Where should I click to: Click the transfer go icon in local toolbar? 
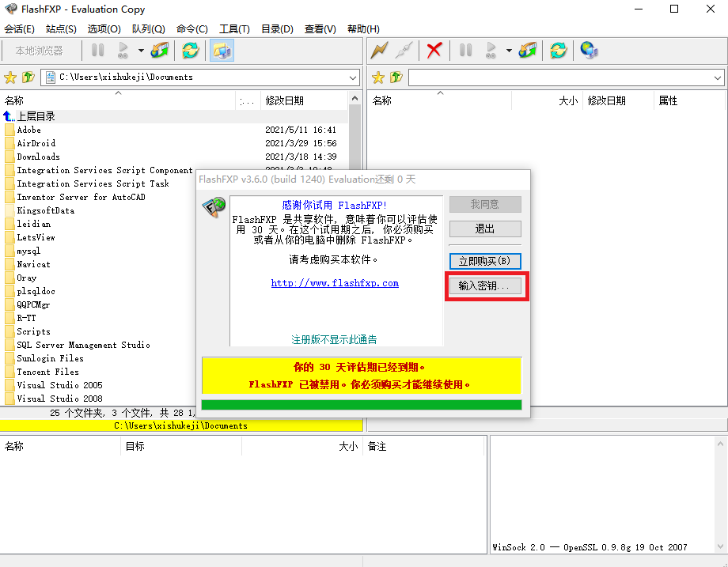point(123,50)
